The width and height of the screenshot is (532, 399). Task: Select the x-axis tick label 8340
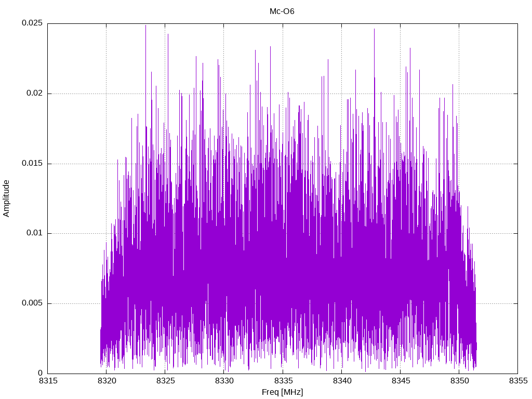click(342, 381)
